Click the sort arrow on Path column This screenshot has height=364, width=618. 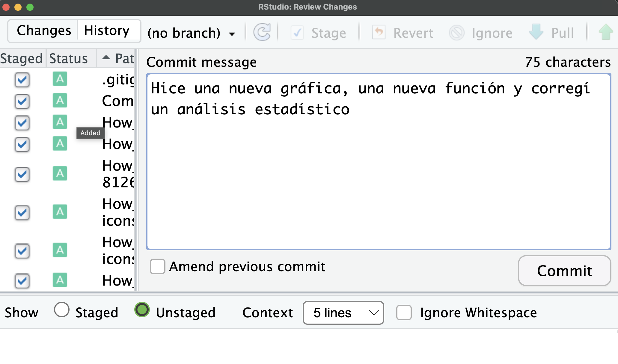point(106,58)
